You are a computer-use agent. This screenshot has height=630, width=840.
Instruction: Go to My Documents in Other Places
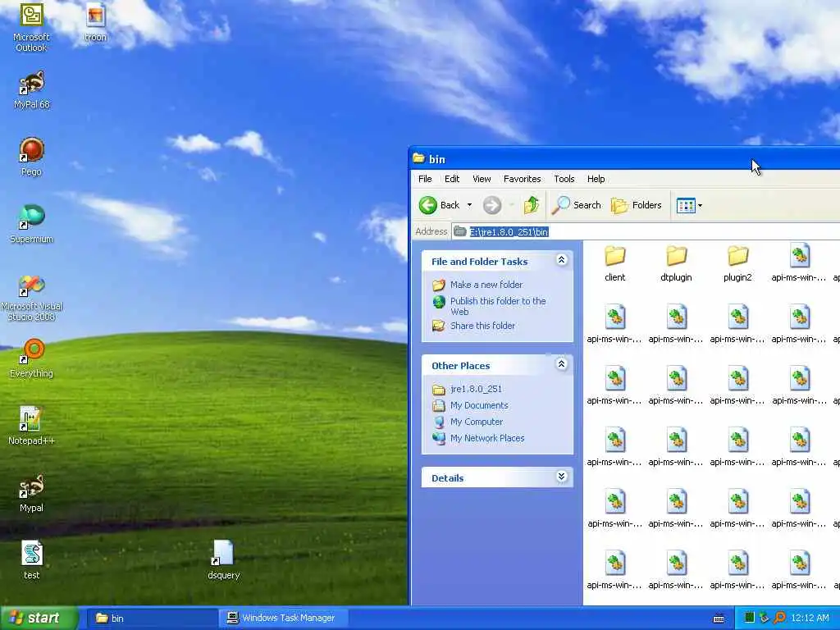click(x=479, y=405)
